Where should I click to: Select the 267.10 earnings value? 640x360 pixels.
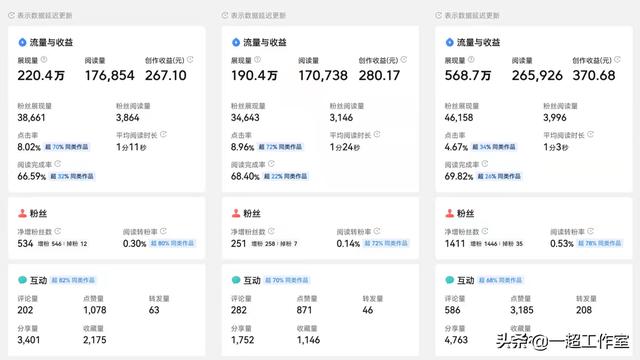166,76
